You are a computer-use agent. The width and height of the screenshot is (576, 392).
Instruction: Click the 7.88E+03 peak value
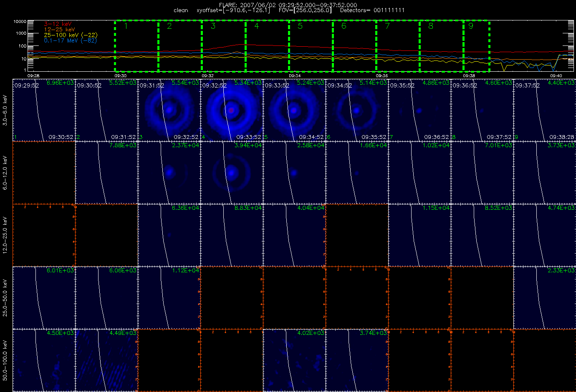coord(123,145)
